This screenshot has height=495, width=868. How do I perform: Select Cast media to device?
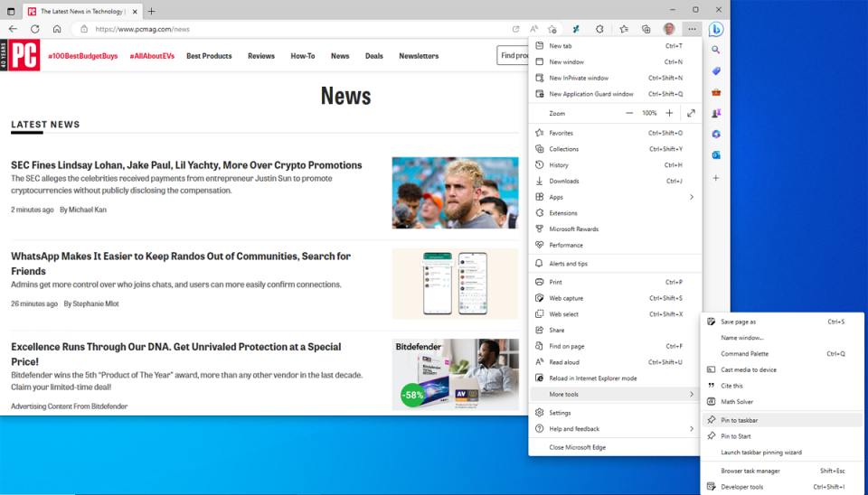click(x=782, y=369)
